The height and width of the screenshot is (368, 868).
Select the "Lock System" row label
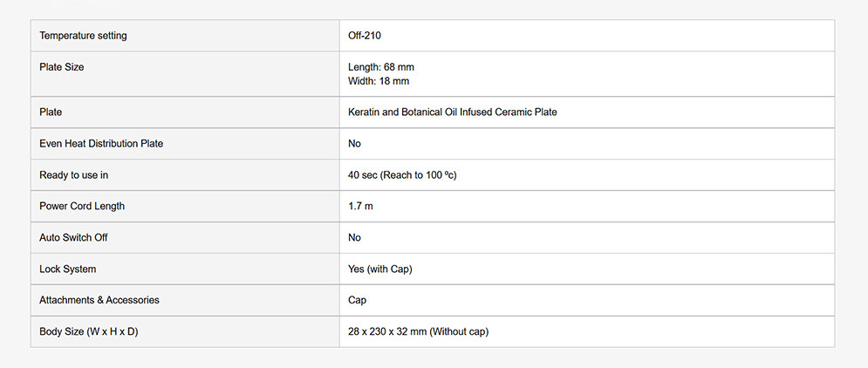coord(67,269)
